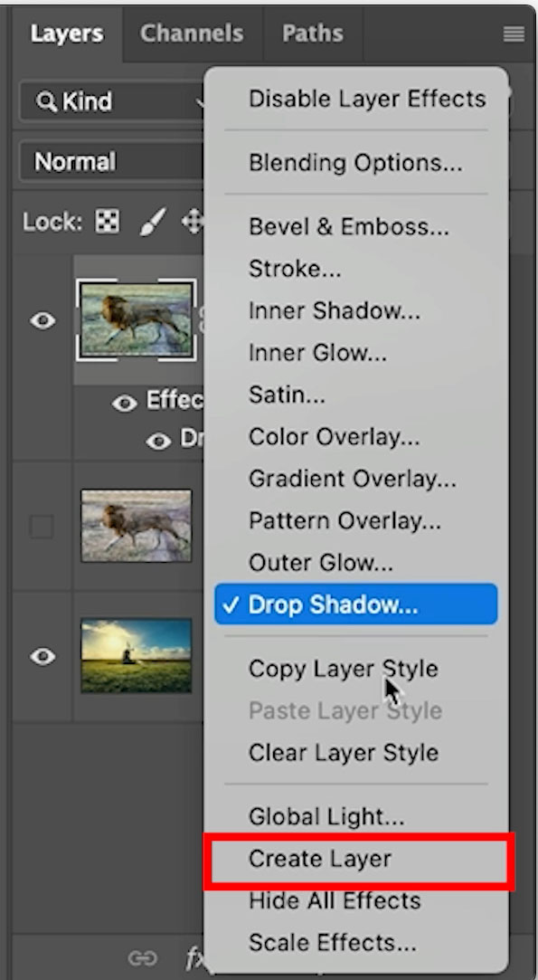Click the lock image pixels brush icon
This screenshot has width=538, height=980.
[x=153, y=222]
